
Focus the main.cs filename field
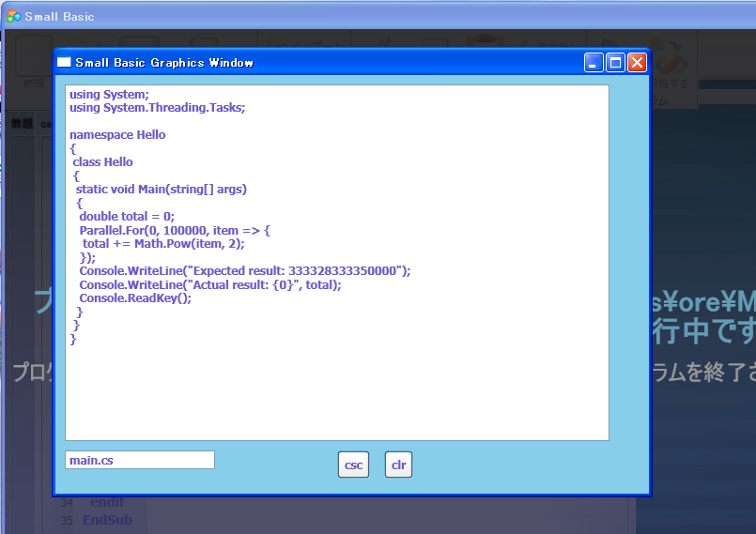tap(140, 460)
